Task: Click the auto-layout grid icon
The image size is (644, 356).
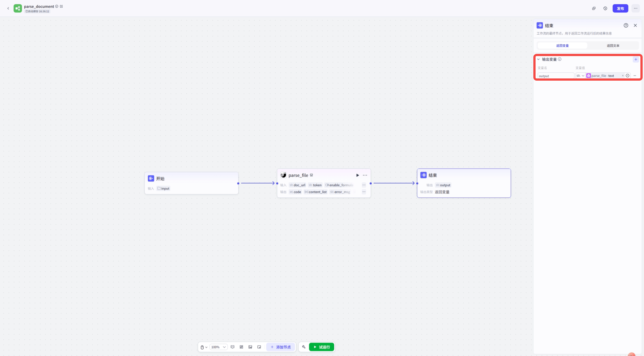Action: coord(241,347)
